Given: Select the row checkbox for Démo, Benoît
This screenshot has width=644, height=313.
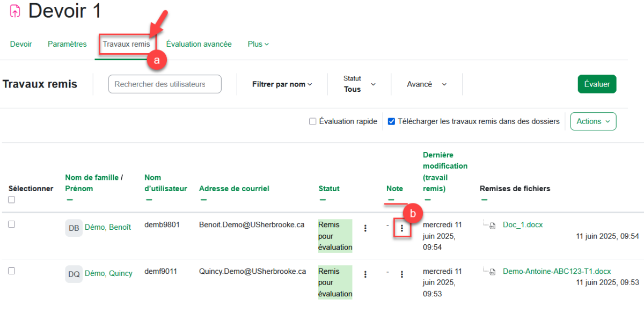Looking at the screenshot, I should pyautogui.click(x=12, y=224).
